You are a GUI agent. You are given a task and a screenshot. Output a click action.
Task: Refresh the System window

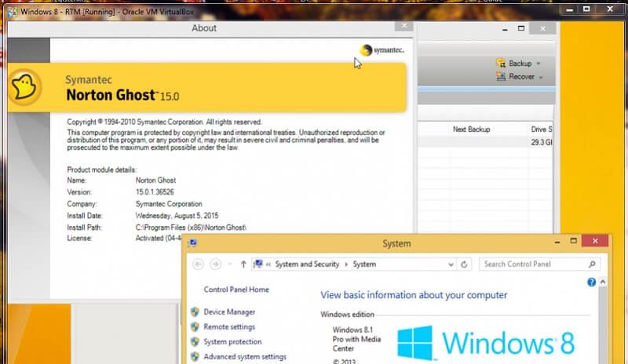(x=464, y=264)
